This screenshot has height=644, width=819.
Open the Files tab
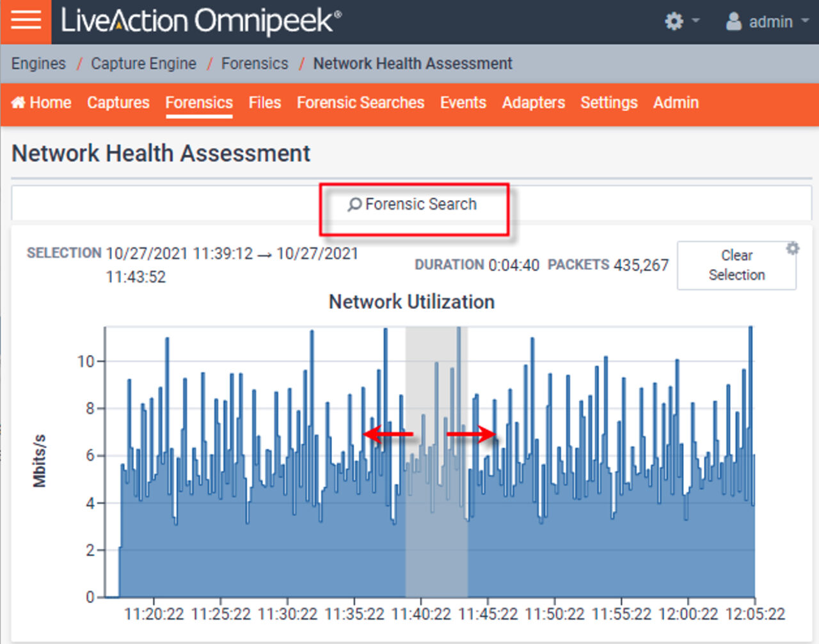tap(265, 102)
